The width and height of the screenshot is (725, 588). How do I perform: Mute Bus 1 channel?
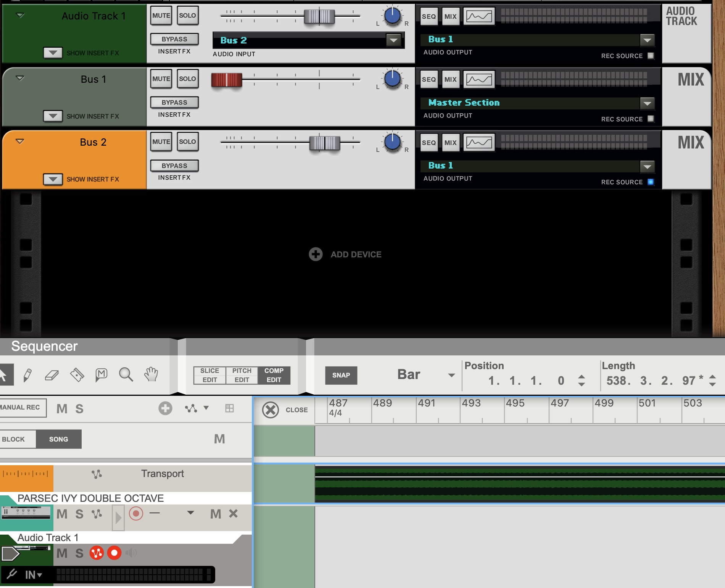[161, 79]
